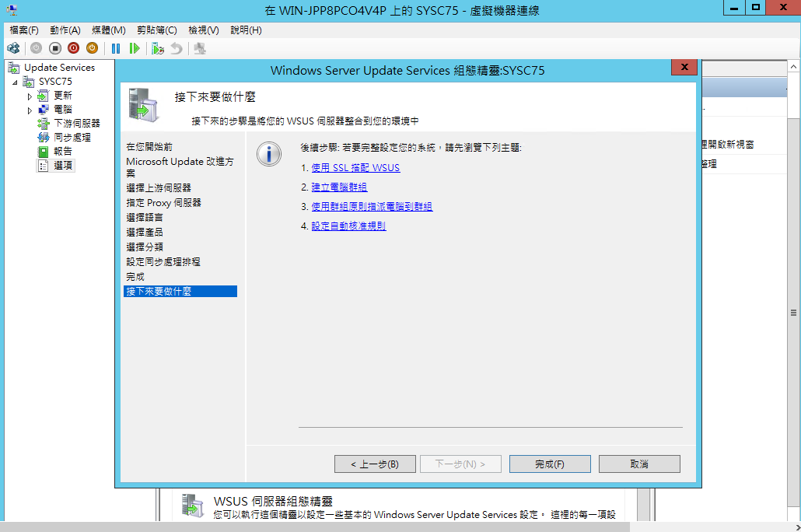Open the 使用 SSL 搭配 WSUS link

point(355,168)
